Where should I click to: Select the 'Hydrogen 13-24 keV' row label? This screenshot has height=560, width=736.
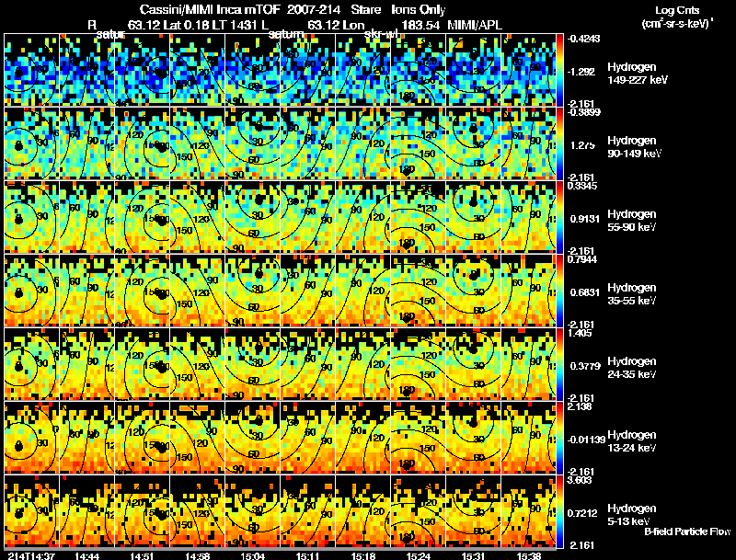[631, 440]
